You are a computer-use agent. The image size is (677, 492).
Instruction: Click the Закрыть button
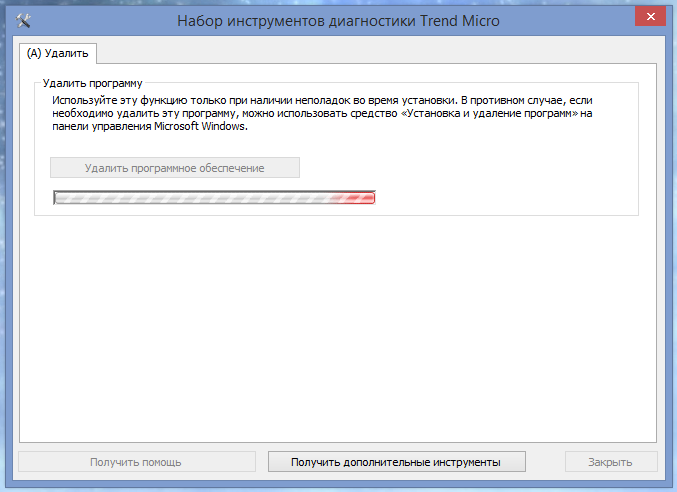coord(611,462)
